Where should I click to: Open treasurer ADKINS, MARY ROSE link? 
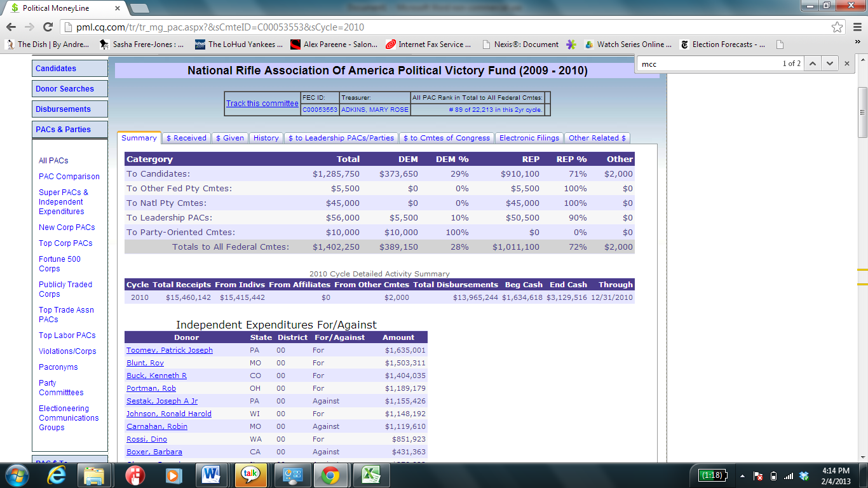coord(375,110)
